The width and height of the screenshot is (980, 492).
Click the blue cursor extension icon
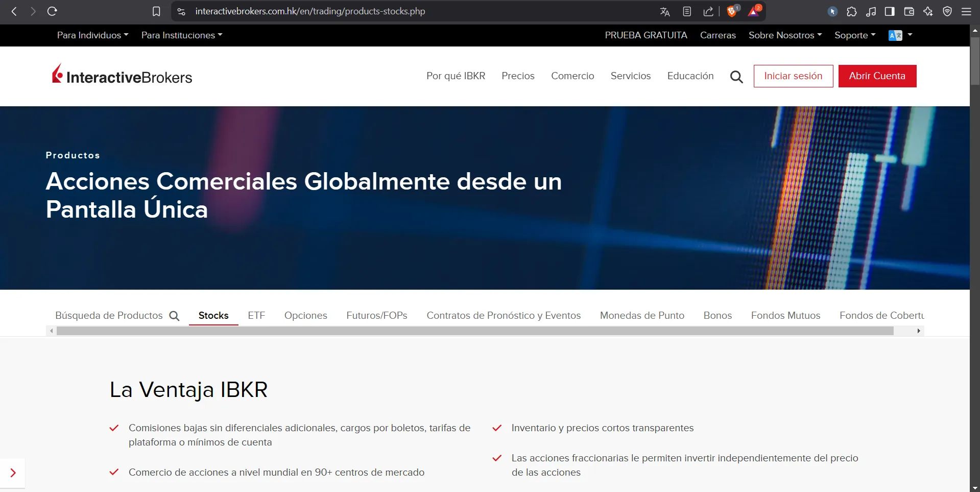(832, 11)
